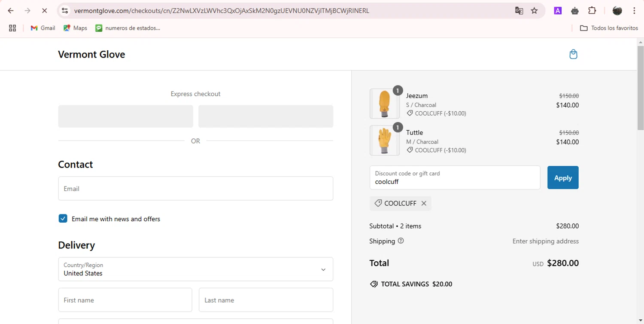
Task: Open the Gmail bookmark
Action: pos(43,28)
